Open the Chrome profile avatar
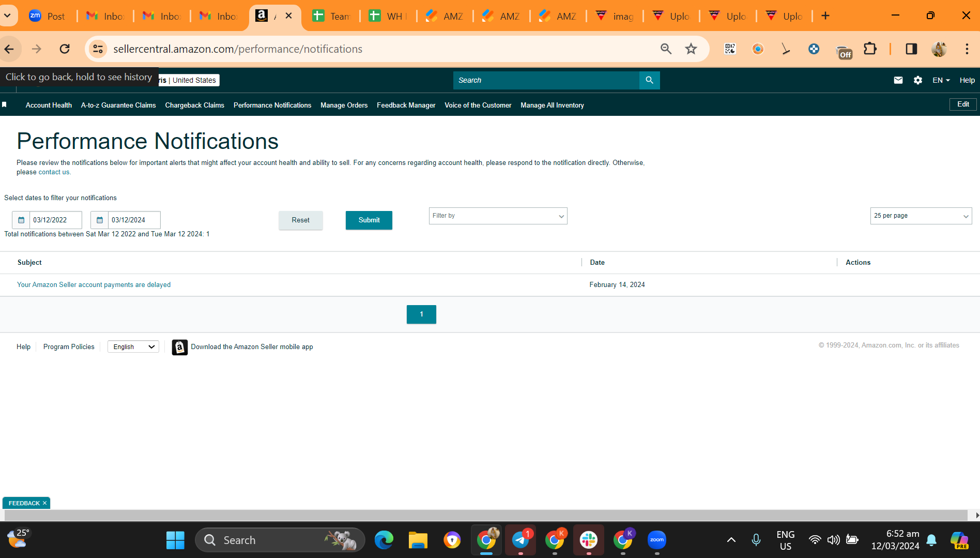Image resolution: width=980 pixels, height=558 pixels. [939, 49]
